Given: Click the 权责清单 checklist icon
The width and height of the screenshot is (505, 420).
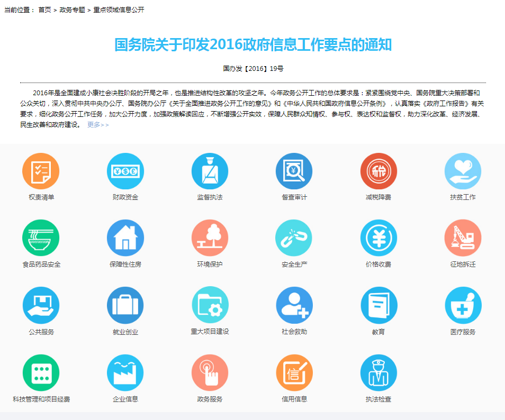Looking at the screenshot, I should pos(41,171).
